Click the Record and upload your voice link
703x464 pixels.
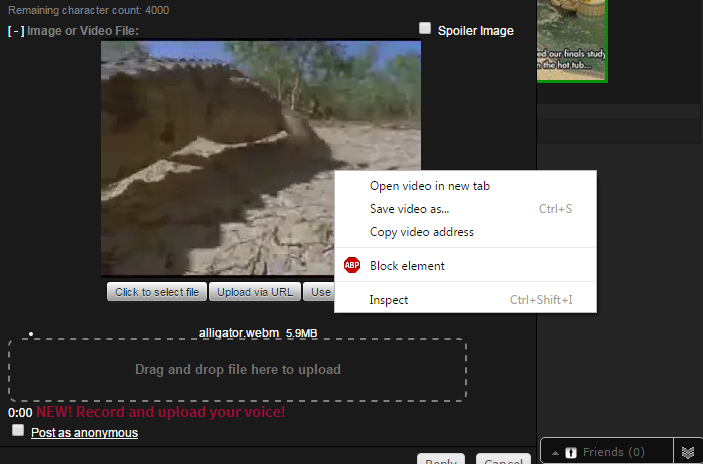coord(160,412)
